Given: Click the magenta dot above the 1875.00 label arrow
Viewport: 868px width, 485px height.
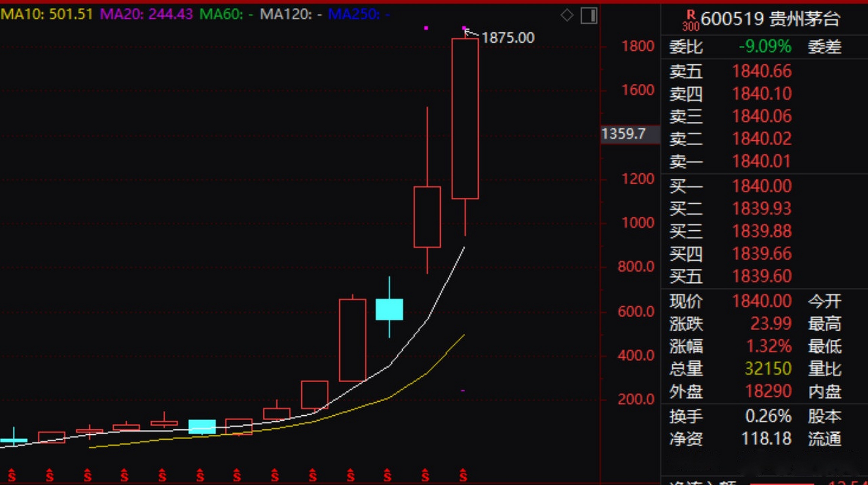Looking at the screenshot, I should click(464, 28).
